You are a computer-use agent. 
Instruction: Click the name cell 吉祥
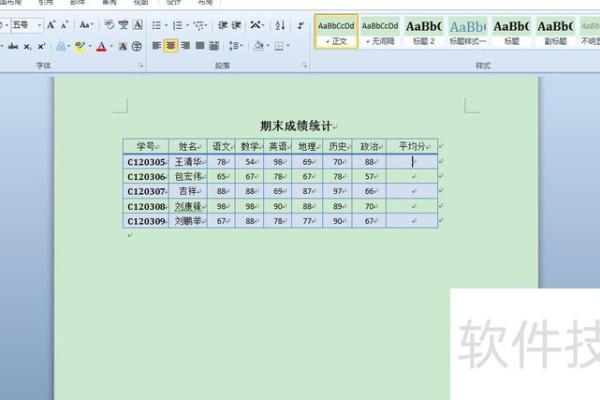pos(188,191)
